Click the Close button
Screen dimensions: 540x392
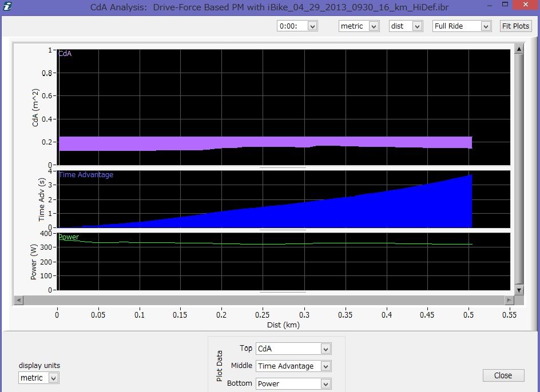(x=503, y=375)
